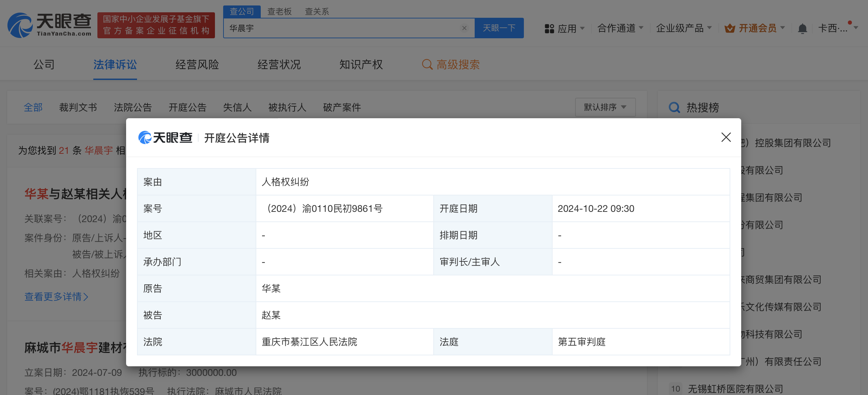
Task: Click the 热搜榜 search icon
Action: click(x=674, y=108)
